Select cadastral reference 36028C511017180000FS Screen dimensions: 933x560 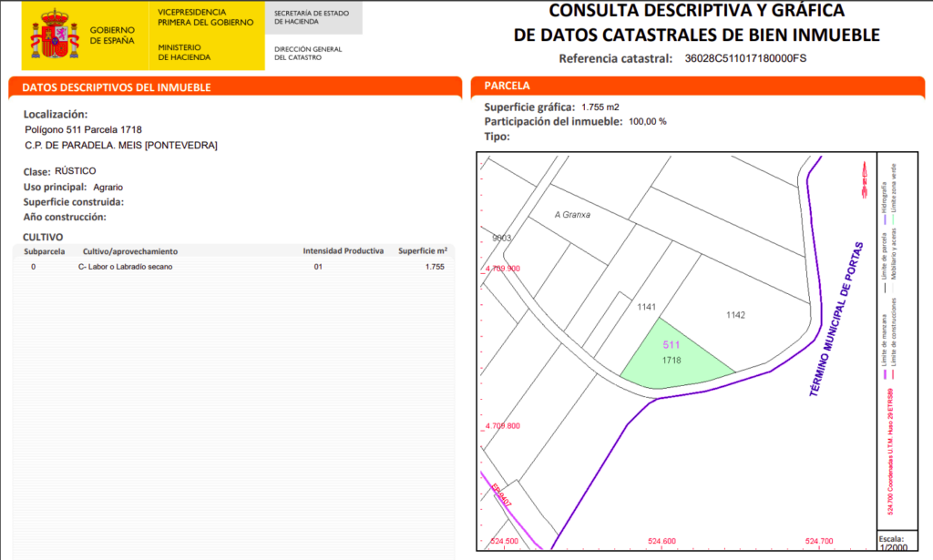coord(745,58)
